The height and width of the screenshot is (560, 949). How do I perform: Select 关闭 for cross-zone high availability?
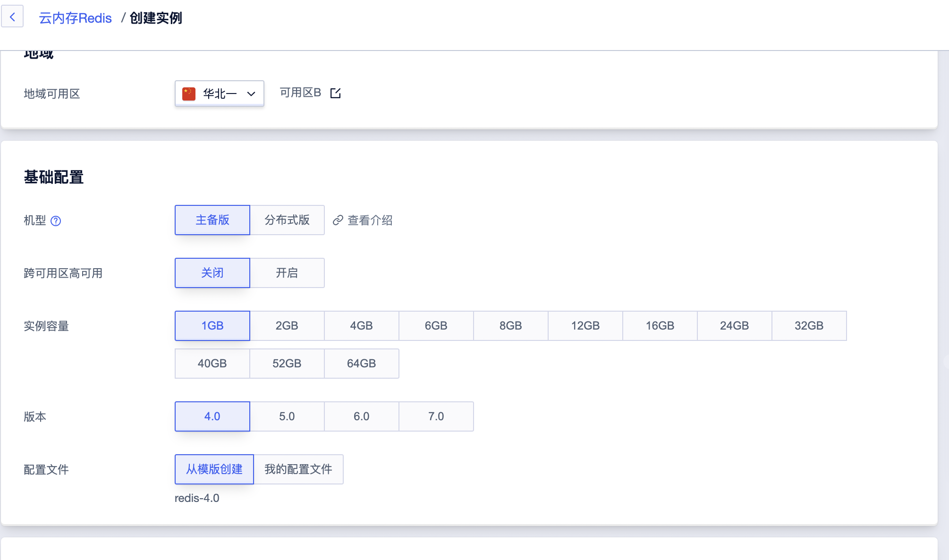coord(212,273)
